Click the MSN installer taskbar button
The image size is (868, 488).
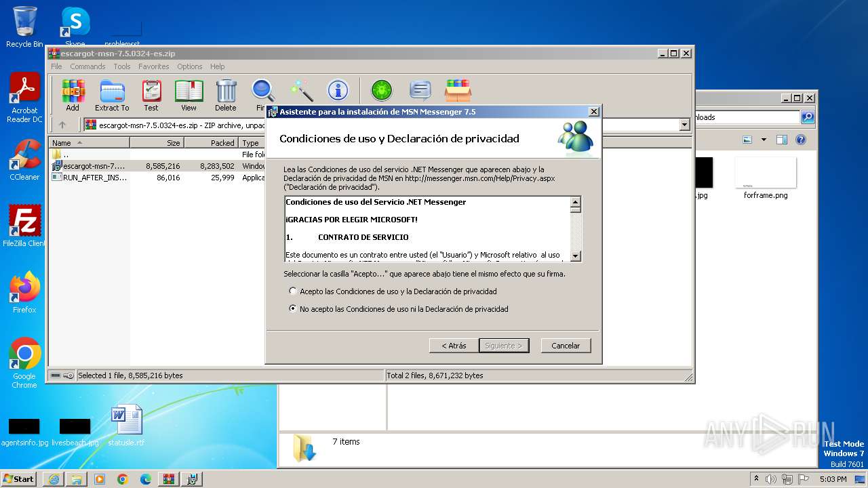click(192, 479)
